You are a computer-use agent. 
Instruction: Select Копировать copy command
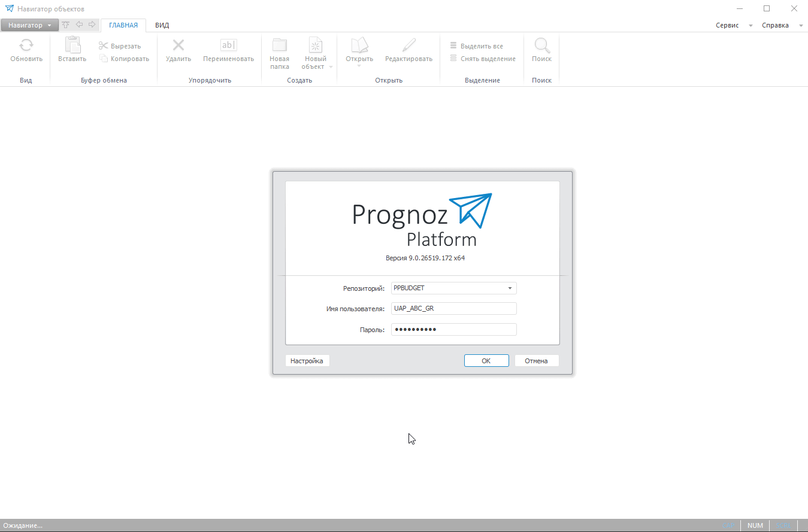(x=124, y=59)
